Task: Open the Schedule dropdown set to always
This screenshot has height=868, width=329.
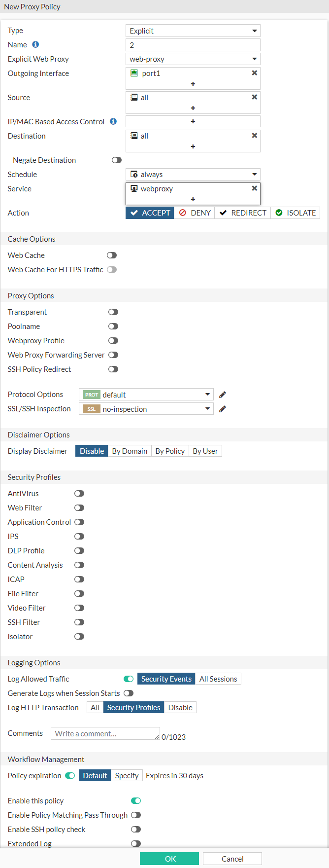Action: pyautogui.click(x=193, y=174)
